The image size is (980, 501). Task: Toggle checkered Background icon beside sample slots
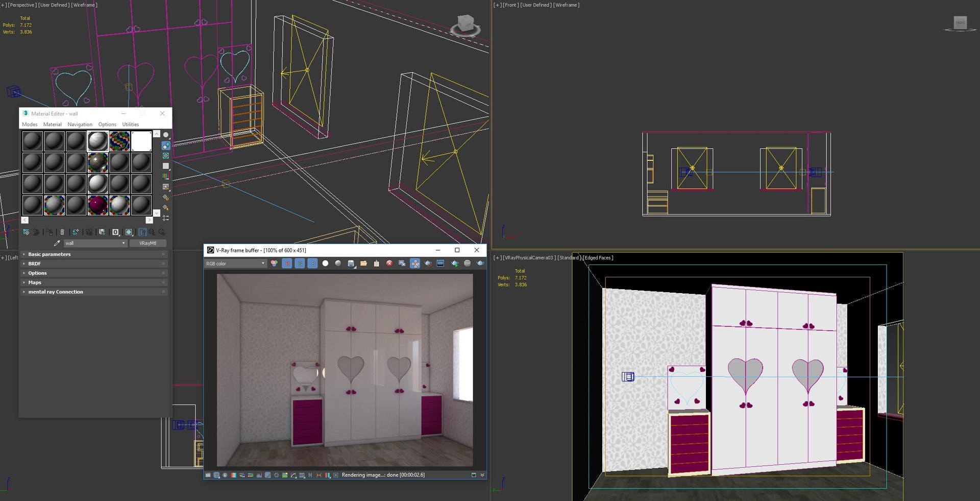click(x=166, y=156)
